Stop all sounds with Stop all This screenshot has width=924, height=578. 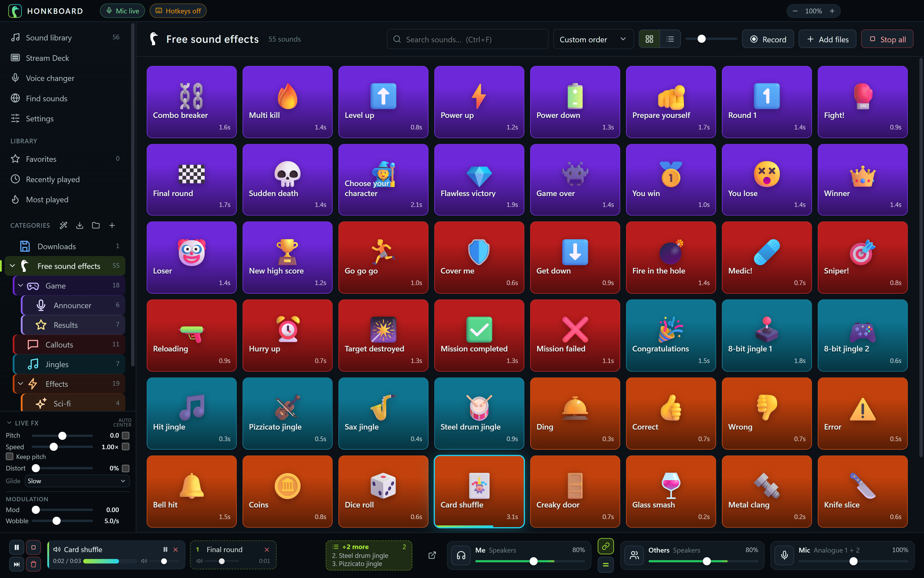[887, 39]
